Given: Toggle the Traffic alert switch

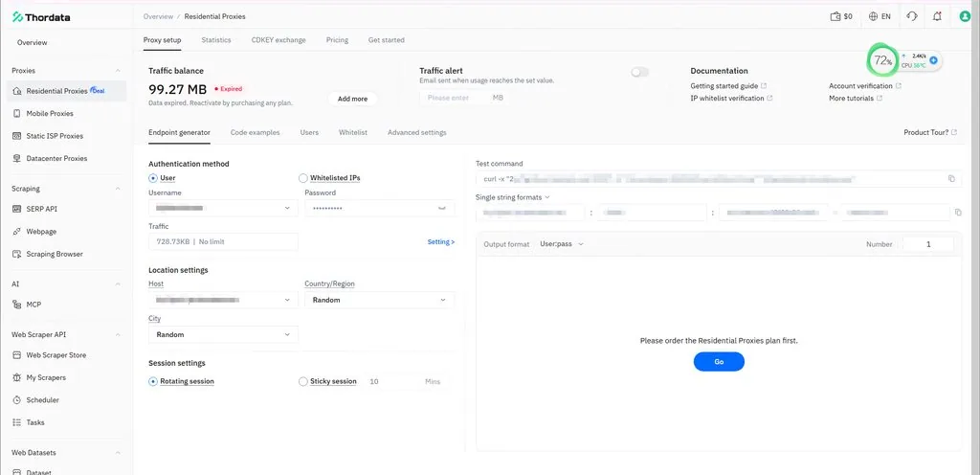Looking at the screenshot, I should coord(640,73).
